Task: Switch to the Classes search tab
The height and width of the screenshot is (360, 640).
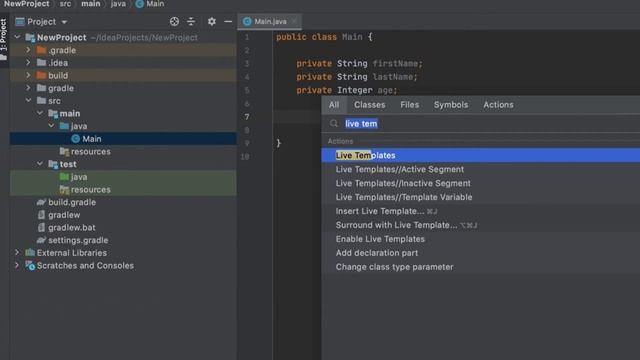Action: 370,105
